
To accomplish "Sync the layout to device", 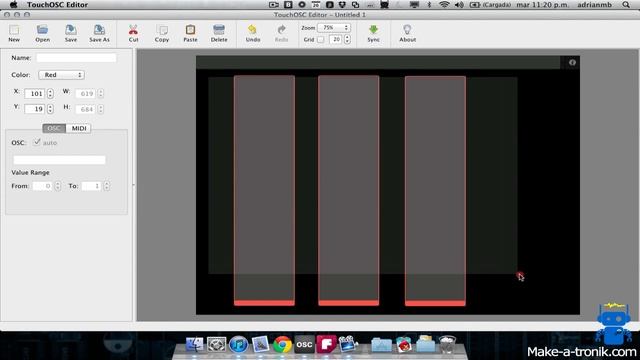I will click(373, 33).
